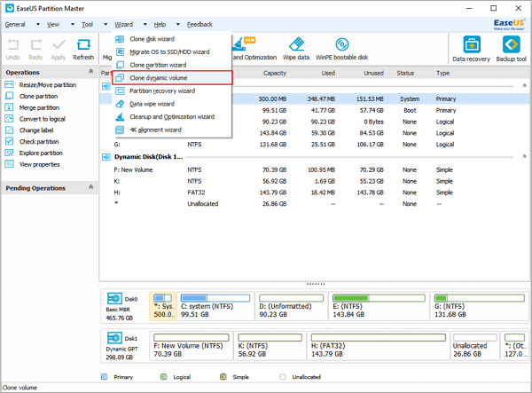532x393 pixels.
Task: Click the Check partition operation icon
Action: point(9,141)
